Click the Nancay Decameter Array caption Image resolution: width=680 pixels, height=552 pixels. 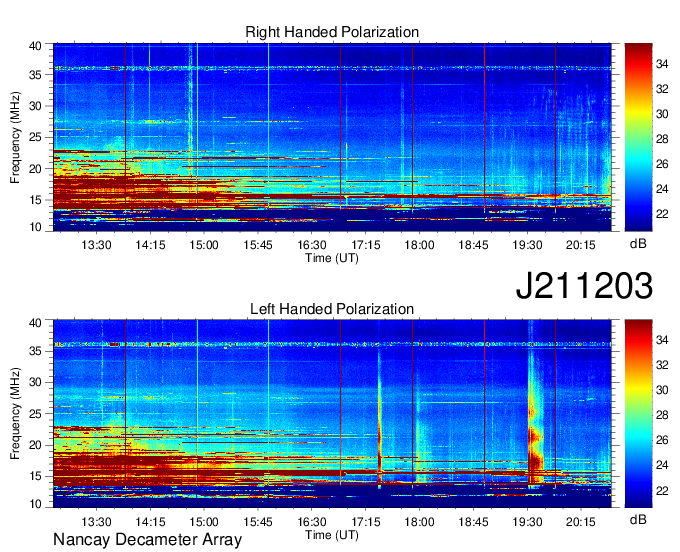[147, 540]
